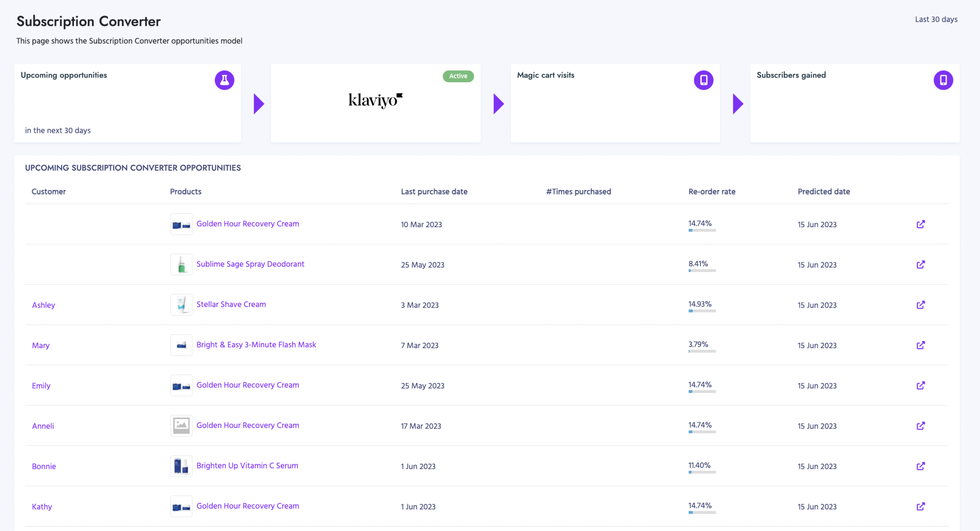Viewport: 980px width, 531px height.
Task: Click the phone icon in Subscribers gained card
Action: tap(943, 80)
